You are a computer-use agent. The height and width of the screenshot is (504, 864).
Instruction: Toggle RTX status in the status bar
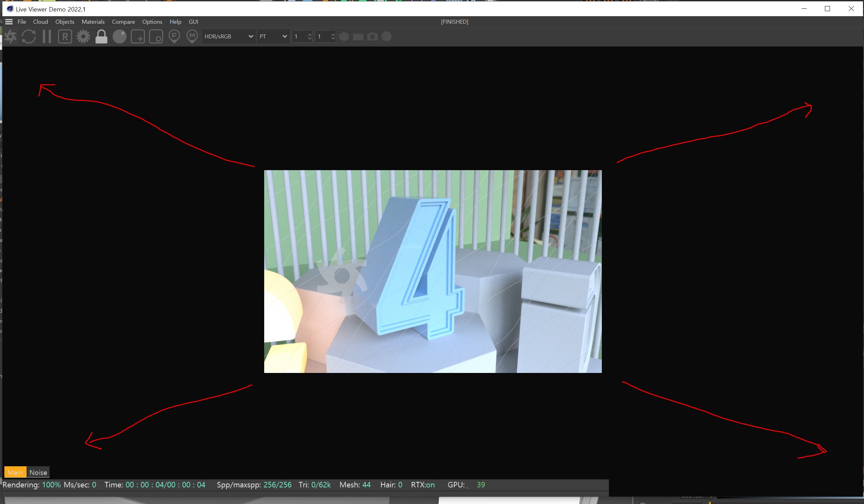click(423, 485)
